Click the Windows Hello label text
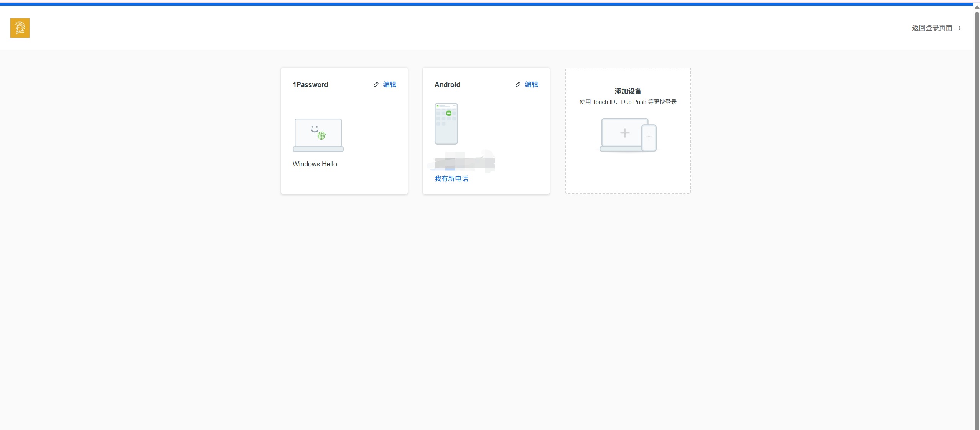This screenshot has height=430, width=980. (x=315, y=164)
